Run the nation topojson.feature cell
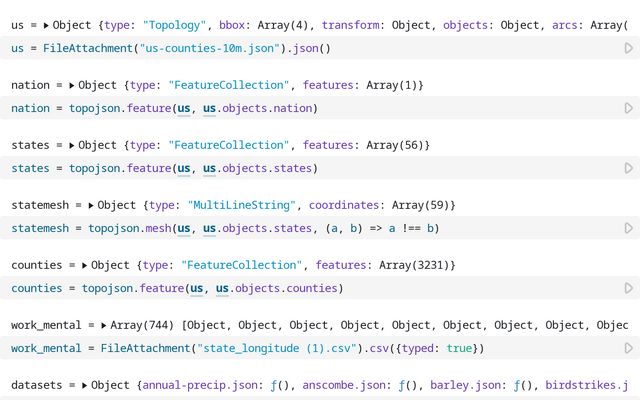This screenshot has width=640, height=400. tap(628, 108)
